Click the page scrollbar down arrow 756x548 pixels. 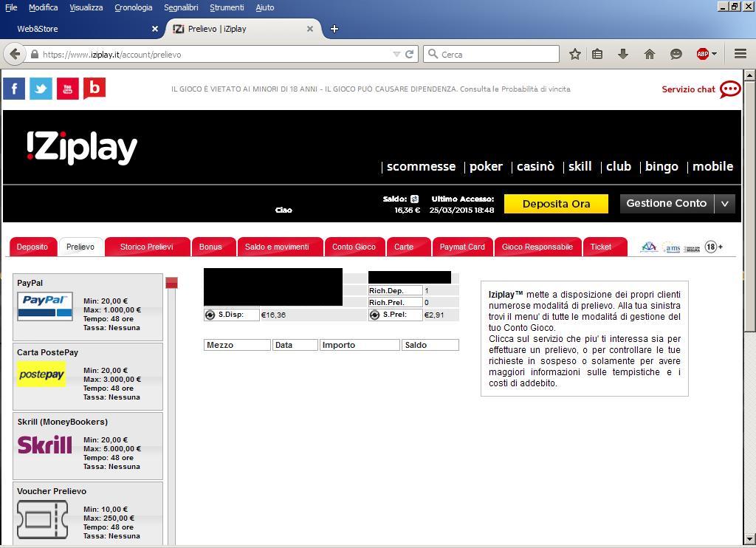click(749, 538)
